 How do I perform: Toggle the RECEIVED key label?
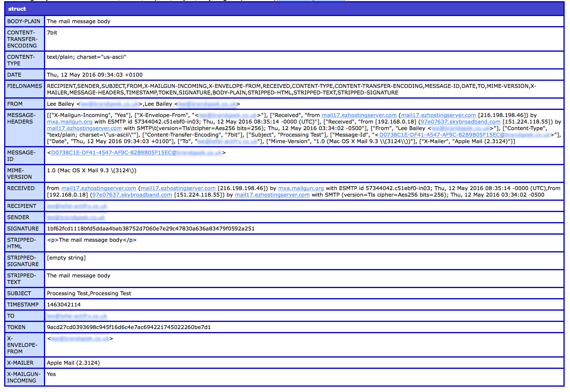click(x=21, y=188)
